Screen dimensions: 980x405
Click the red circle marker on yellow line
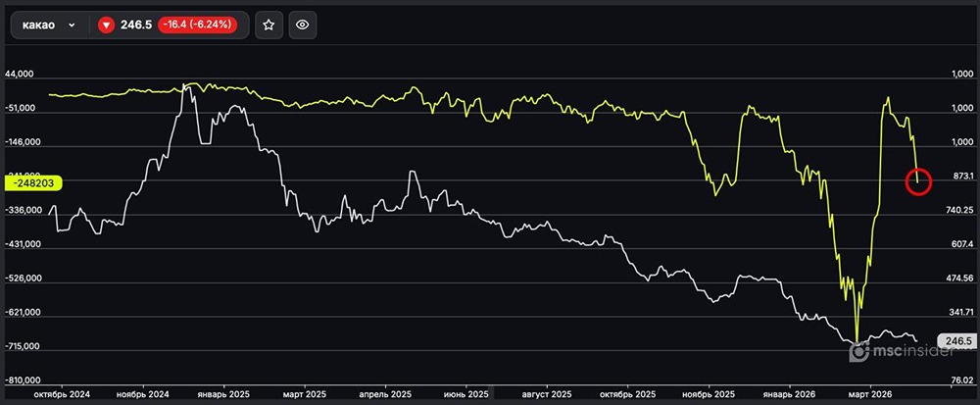pyautogui.click(x=918, y=180)
